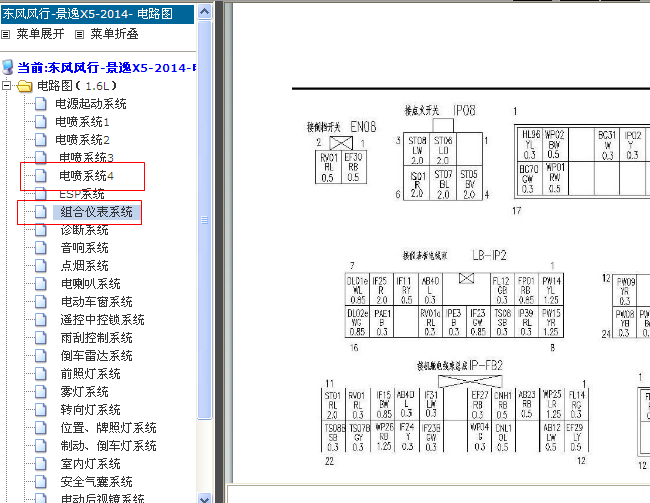Open the 雾灯系统 diagram

point(85,392)
